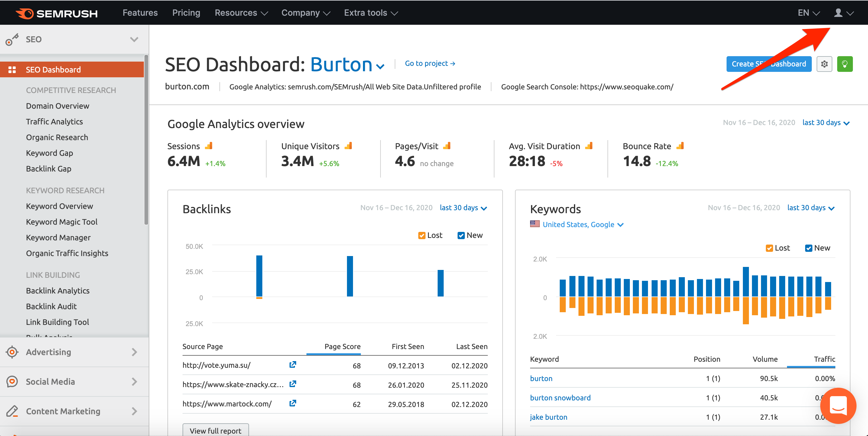The width and height of the screenshot is (868, 436).
Task: Open Google Analytics last 30 days dropdown
Action: pyautogui.click(x=826, y=123)
